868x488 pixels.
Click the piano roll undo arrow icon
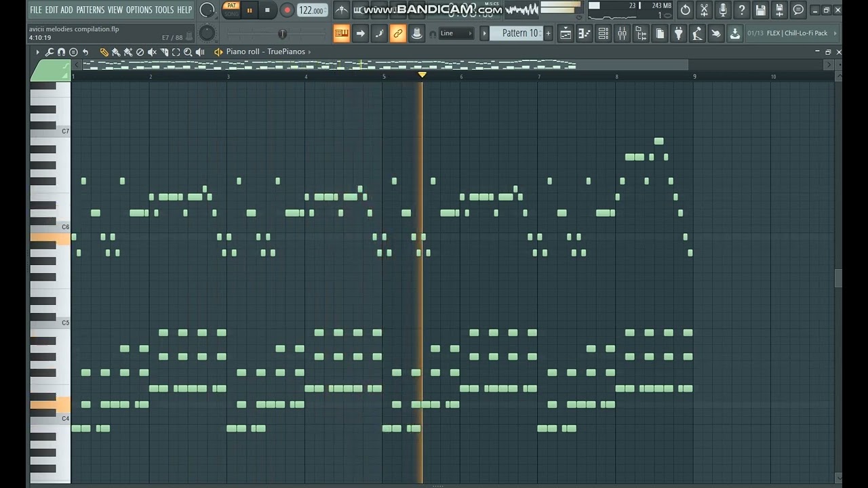[85, 52]
